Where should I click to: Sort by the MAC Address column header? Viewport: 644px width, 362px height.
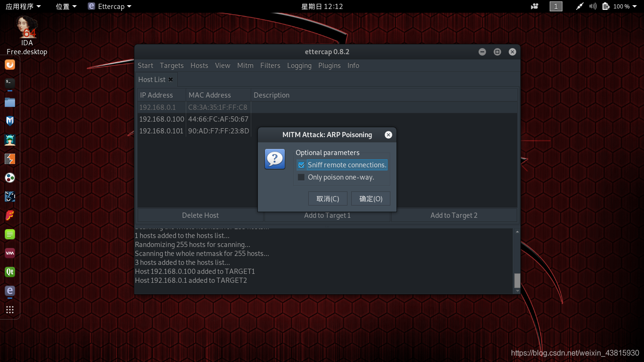pyautogui.click(x=218, y=95)
